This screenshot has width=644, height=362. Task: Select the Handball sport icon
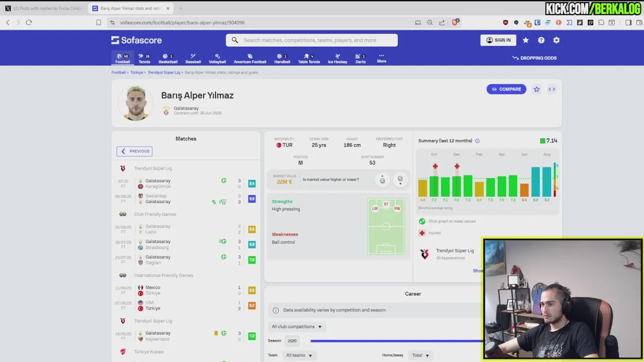[282, 58]
